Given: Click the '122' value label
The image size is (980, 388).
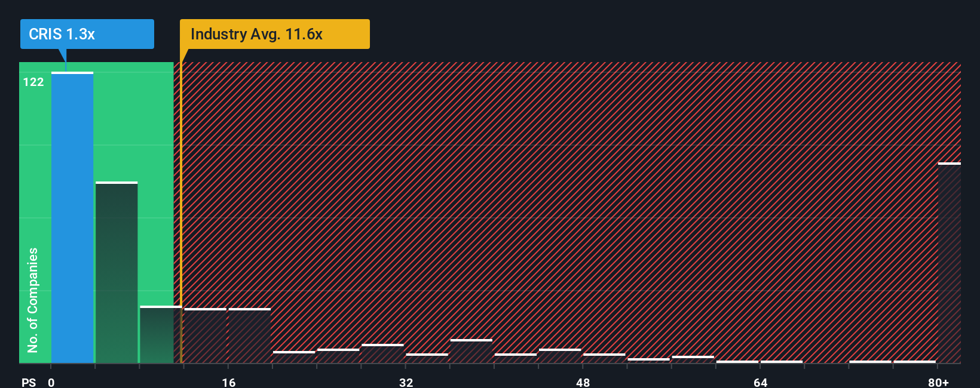Looking at the screenshot, I should [33, 82].
